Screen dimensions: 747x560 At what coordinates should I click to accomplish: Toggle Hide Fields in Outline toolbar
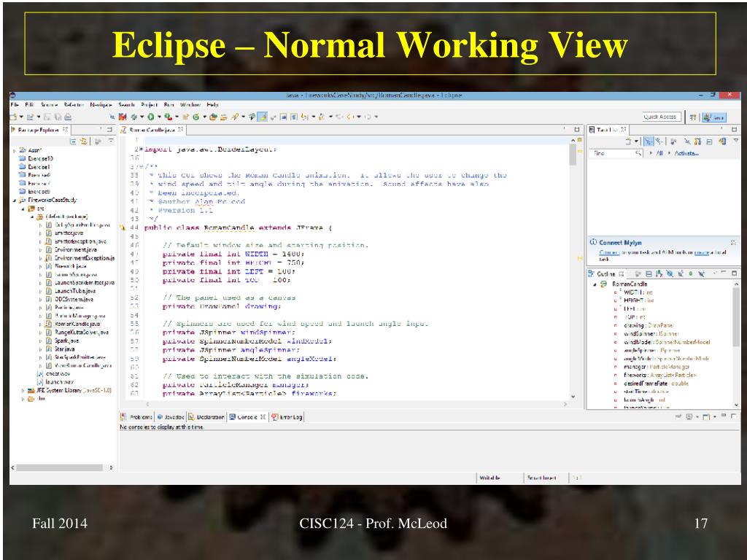click(670, 274)
